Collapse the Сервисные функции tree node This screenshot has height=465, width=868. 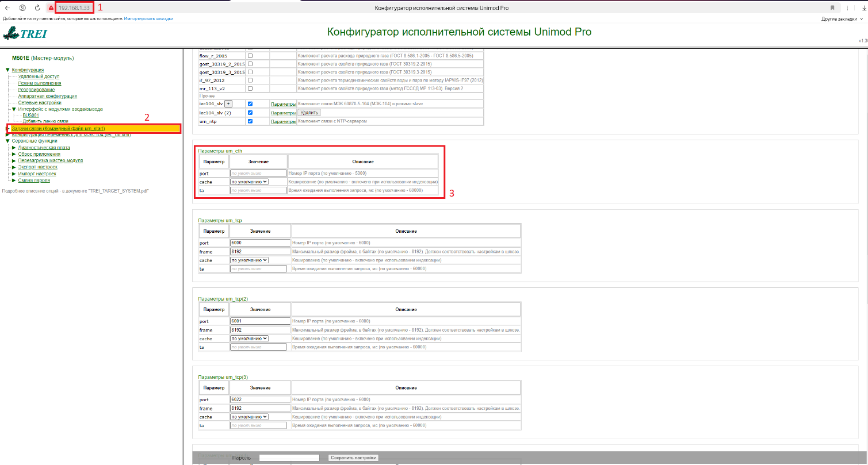pyautogui.click(x=7, y=141)
